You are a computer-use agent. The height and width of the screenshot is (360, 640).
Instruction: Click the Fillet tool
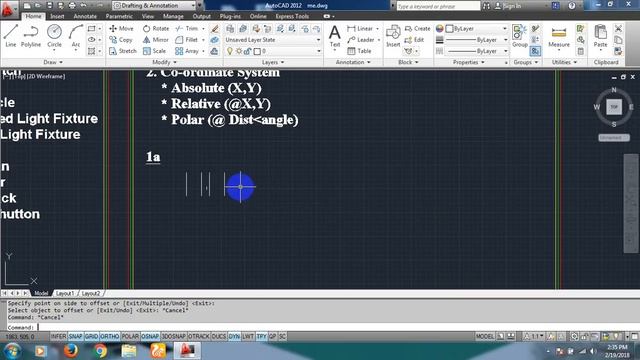187,40
